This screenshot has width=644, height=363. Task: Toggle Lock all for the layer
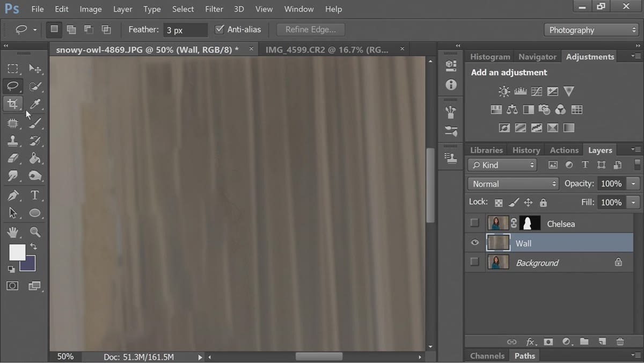tap(543, 202)
